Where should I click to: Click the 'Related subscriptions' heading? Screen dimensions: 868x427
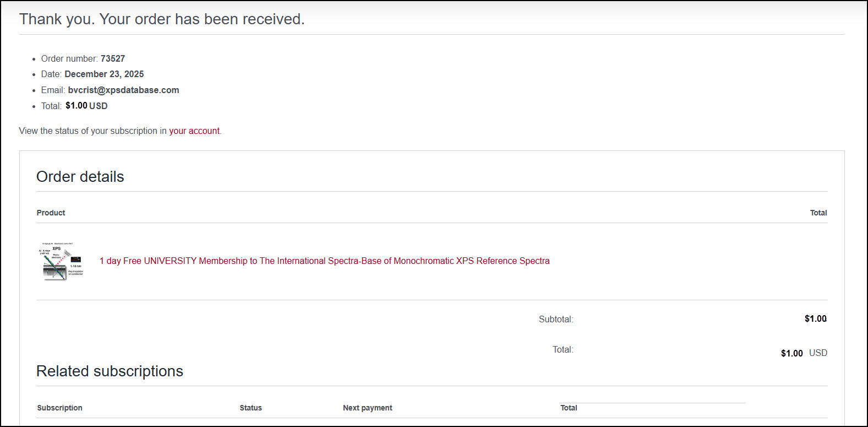point(110,371)
